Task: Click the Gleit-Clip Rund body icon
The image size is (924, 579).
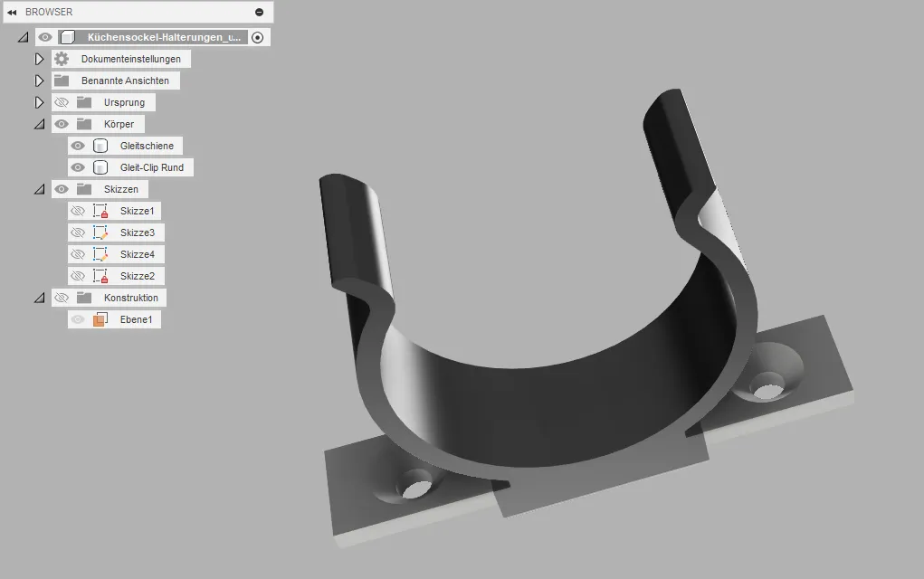Action: pos(100,167)
